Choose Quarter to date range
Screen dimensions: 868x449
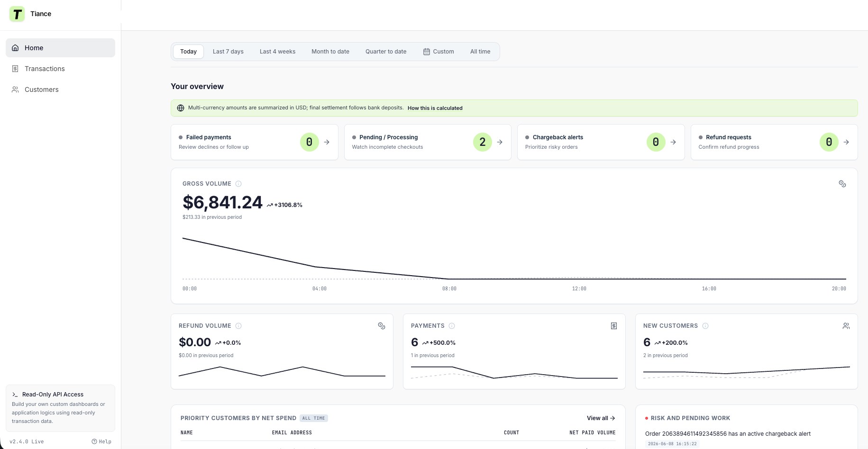coord(386,52)
